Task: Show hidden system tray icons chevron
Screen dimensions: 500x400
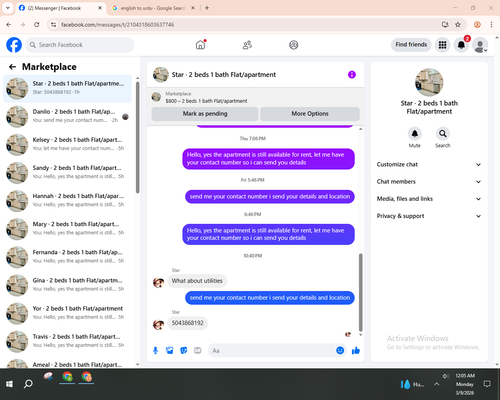Action: 436,384
